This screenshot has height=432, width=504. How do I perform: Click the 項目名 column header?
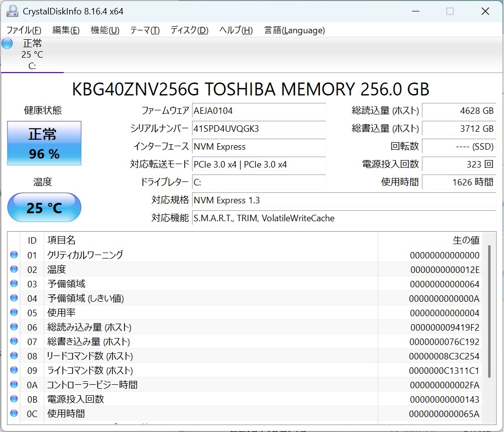(x=61, y=240)
